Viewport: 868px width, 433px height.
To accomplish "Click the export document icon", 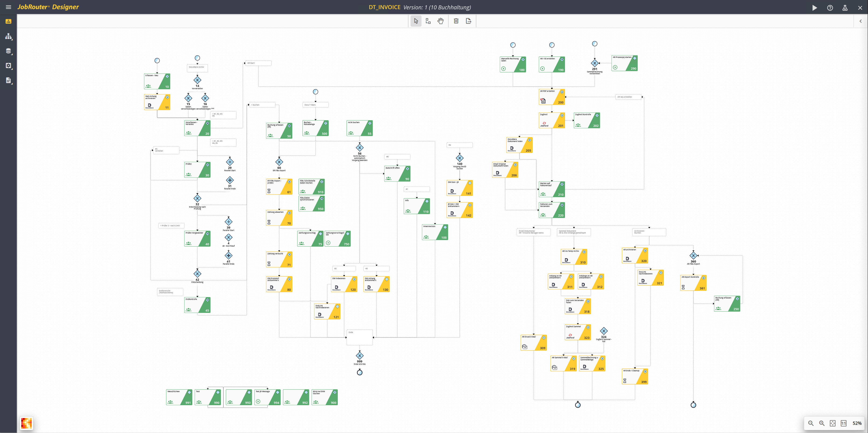I will tap(468, 21).
